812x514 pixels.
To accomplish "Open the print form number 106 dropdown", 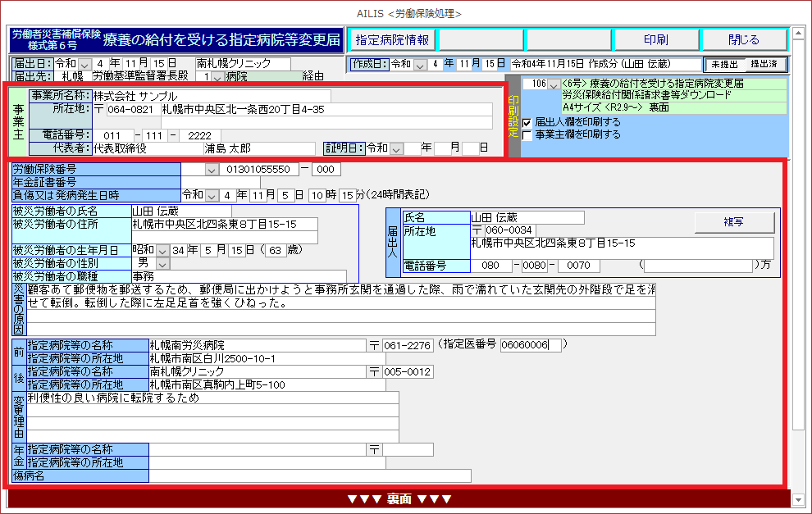I will pyautogui.click(x=554, y=84).
